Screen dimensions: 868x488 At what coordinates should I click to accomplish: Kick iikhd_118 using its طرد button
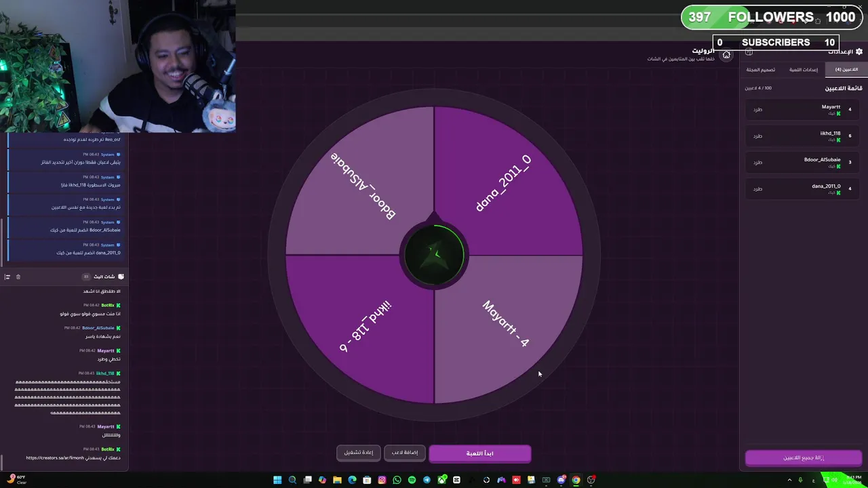click(757, 136)
